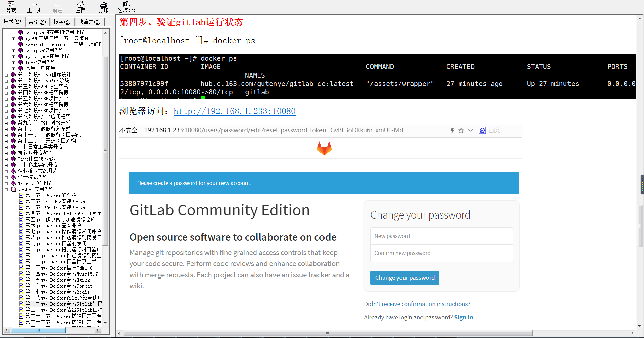644x338 pixels.
Task: Open the http://192.168.1.233:10080 link
Action: click(x=235, y=111)
